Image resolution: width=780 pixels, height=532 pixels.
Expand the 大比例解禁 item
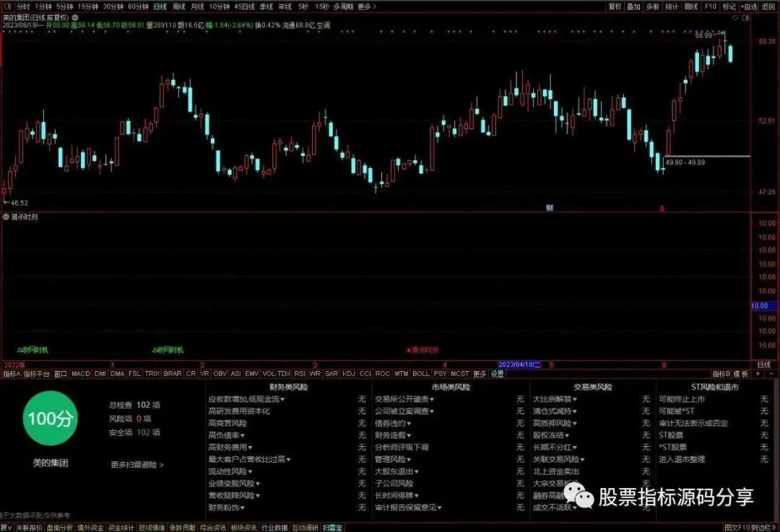coord(555,399)
